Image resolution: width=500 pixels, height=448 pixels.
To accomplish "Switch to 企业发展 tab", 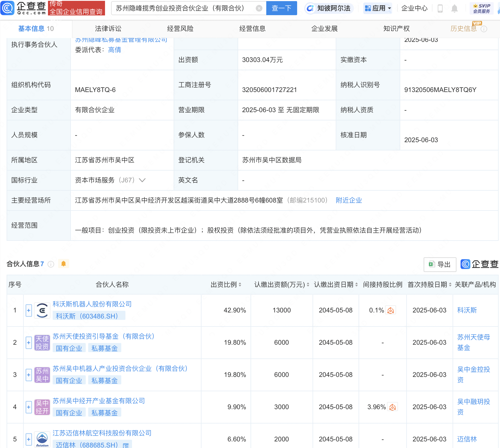I will click(324, 29).
